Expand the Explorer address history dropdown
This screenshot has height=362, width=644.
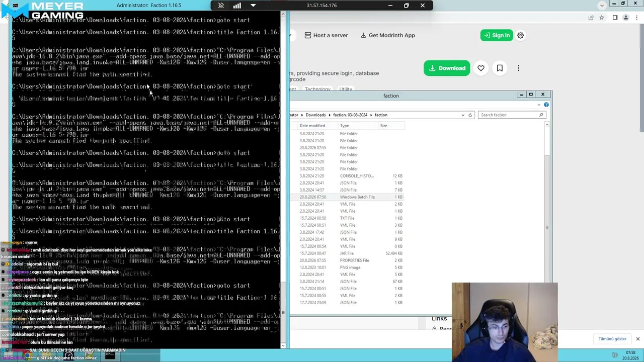click(x=463, y=115)
